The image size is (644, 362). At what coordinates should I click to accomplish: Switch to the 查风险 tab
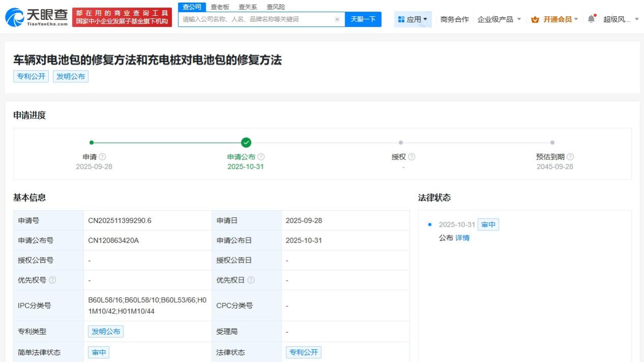[276, 7]
